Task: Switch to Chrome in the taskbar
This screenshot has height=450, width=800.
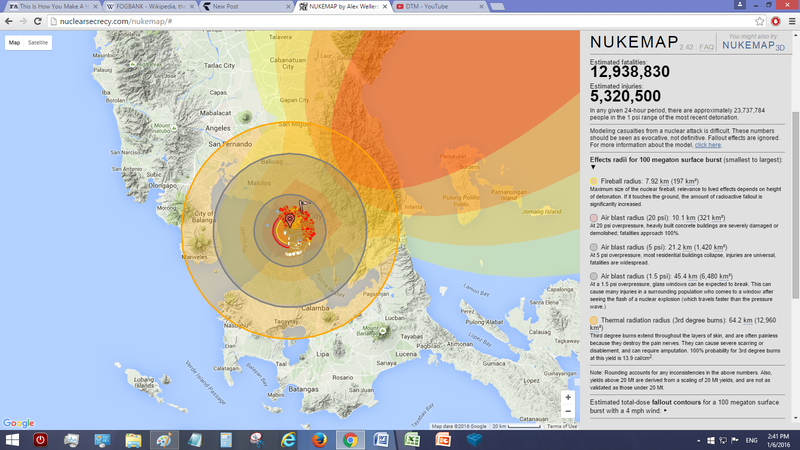Action: pos(350,440)
